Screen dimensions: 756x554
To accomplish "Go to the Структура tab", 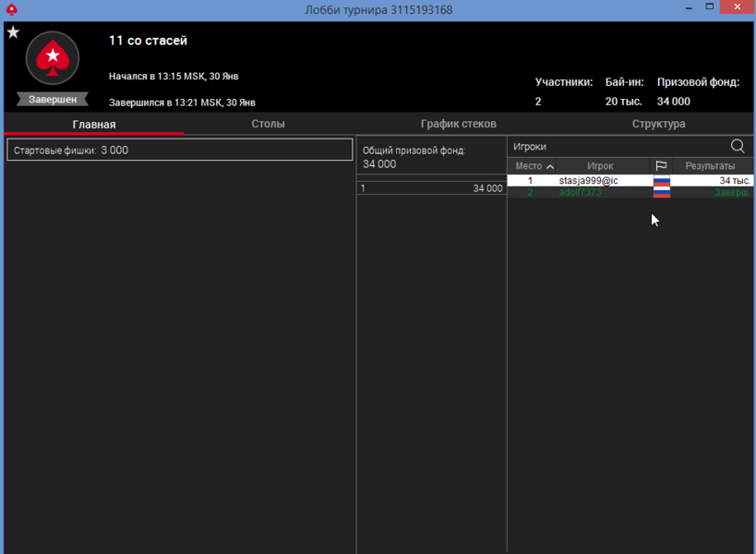I will (x=658, y=124).
